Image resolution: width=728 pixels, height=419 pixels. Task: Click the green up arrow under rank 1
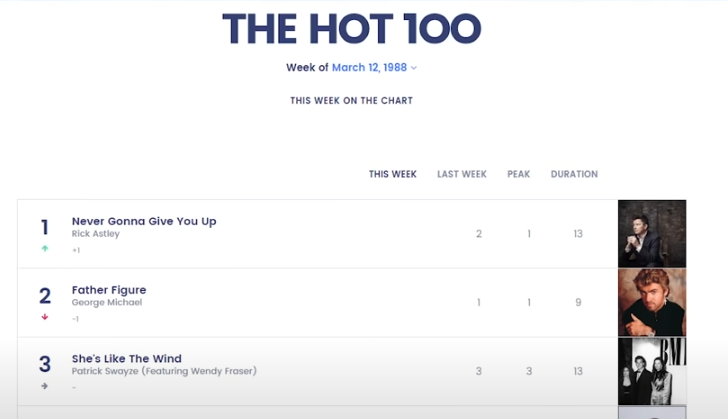point(44,249)
